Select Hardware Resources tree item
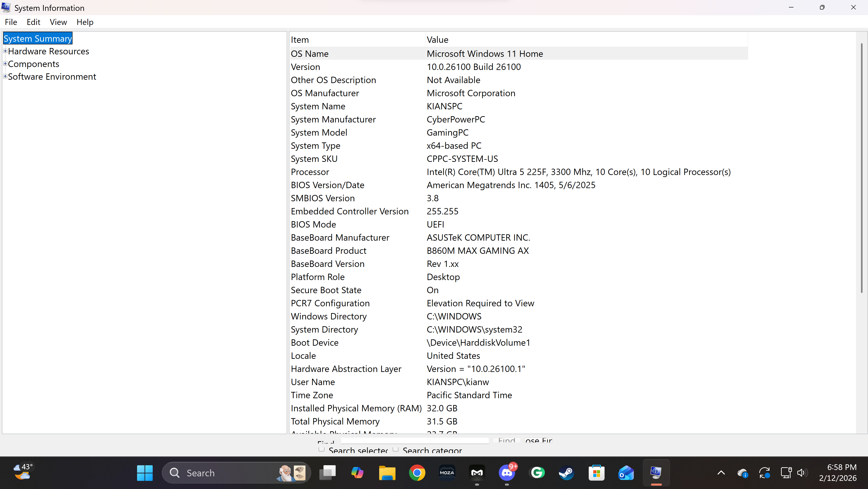 pos(48,51)
